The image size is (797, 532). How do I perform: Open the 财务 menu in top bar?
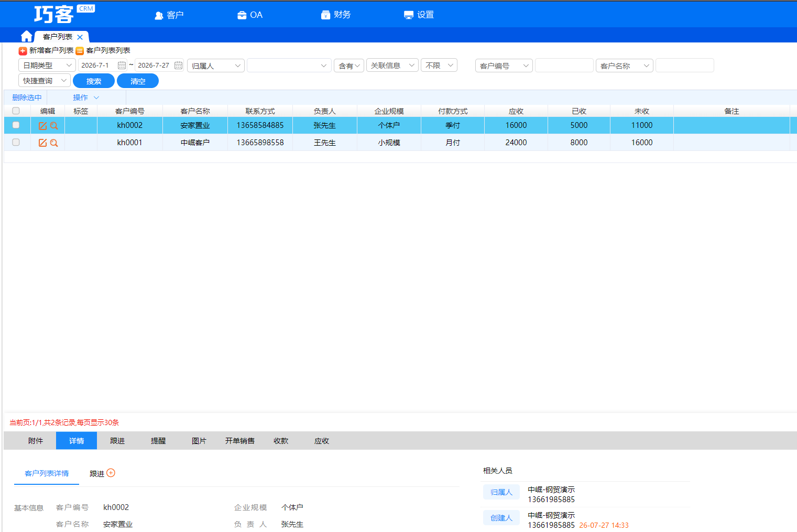[x=336, y=15]
